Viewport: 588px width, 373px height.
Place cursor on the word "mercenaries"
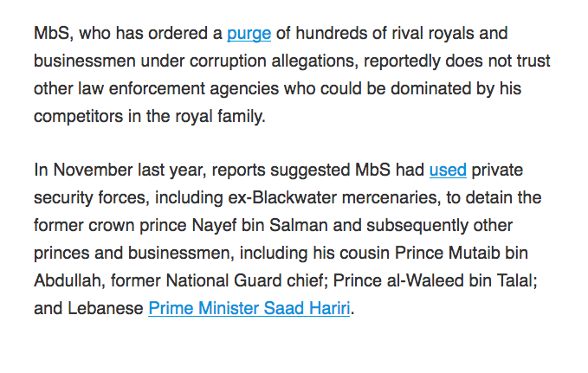tap(390, 198)
